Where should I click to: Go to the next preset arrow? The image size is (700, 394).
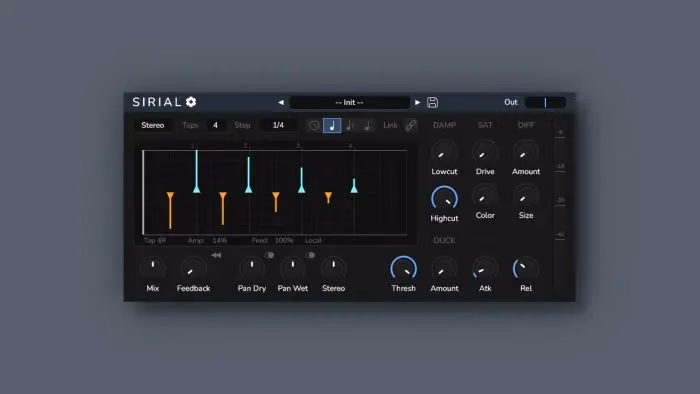click(x=417, y=103)
